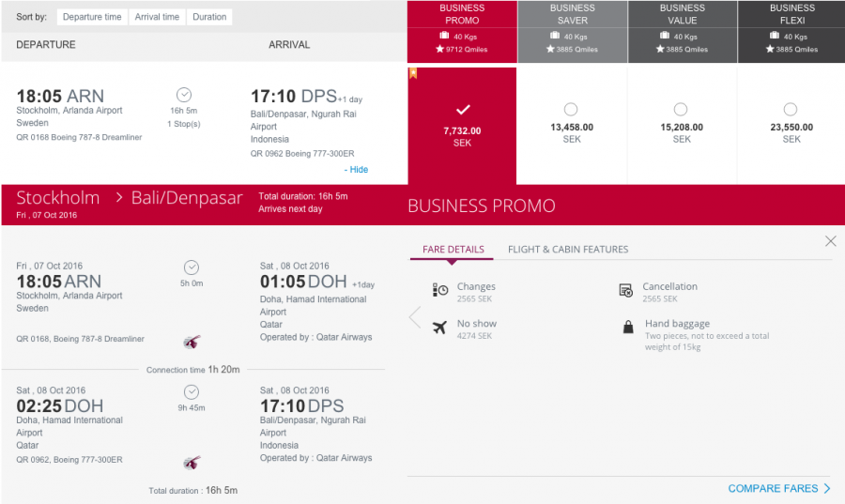Click the clock icon above 16h 5m
The width and height of the screenshot is (845, 504).
click(x=184, y=95)
